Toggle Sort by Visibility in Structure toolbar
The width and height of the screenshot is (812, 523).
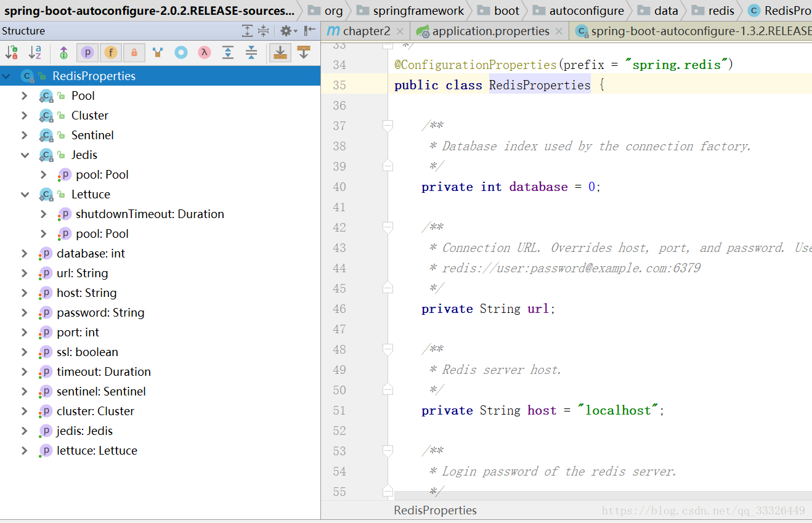click(11, 53)
